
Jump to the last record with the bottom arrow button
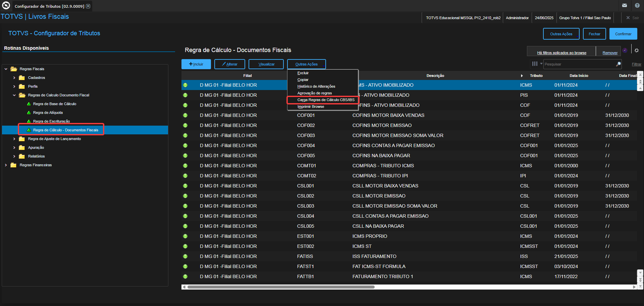[x=640, y=287]
